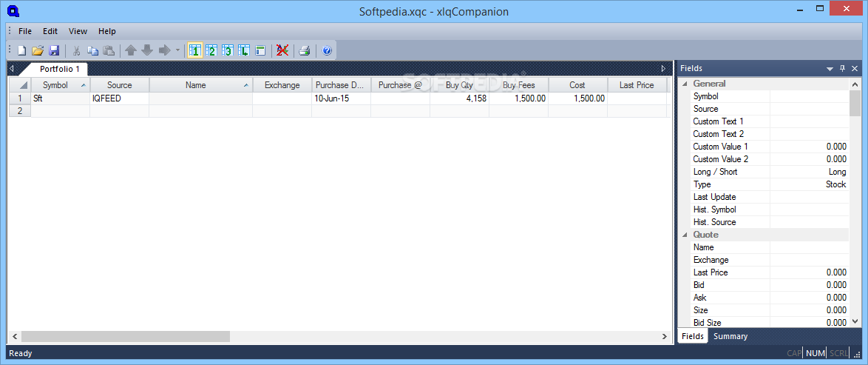This screenshot has height=365, width=868.
Task: Open a file with the folder icon
Action: 38,50
